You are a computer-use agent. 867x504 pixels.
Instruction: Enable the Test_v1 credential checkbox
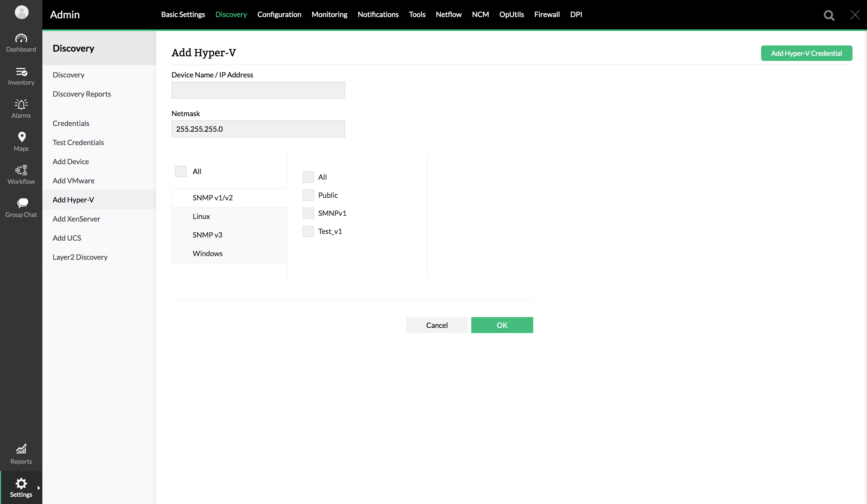308,231
